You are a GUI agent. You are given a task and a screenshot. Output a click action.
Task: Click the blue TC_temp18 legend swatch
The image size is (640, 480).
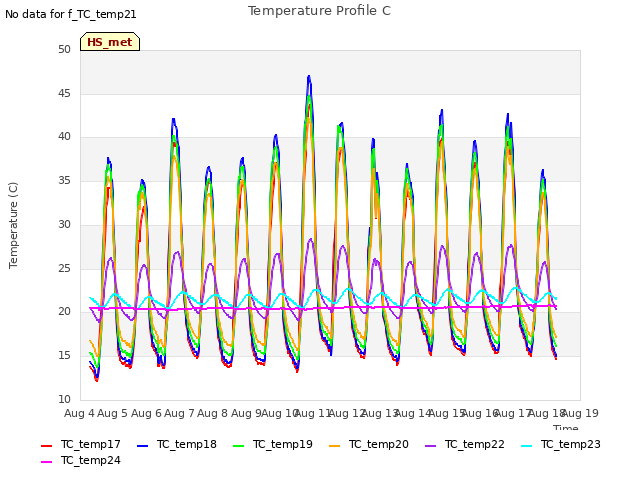142,446
